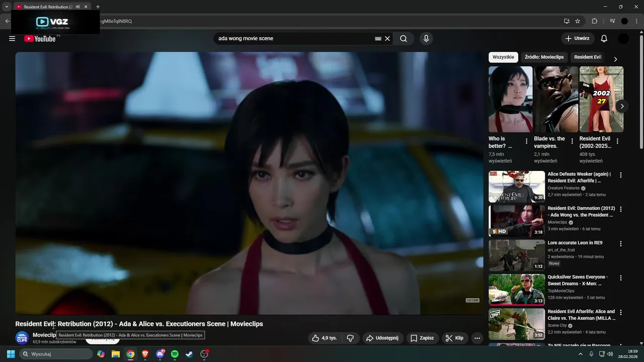Show next Shorts with carousel arrow
Image resolution: width=644 pixels, height=362 pixels.
pos(622,106)
